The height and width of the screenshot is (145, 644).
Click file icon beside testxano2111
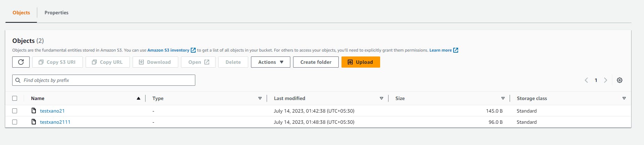pyautogui.click(x=34, y=122)
